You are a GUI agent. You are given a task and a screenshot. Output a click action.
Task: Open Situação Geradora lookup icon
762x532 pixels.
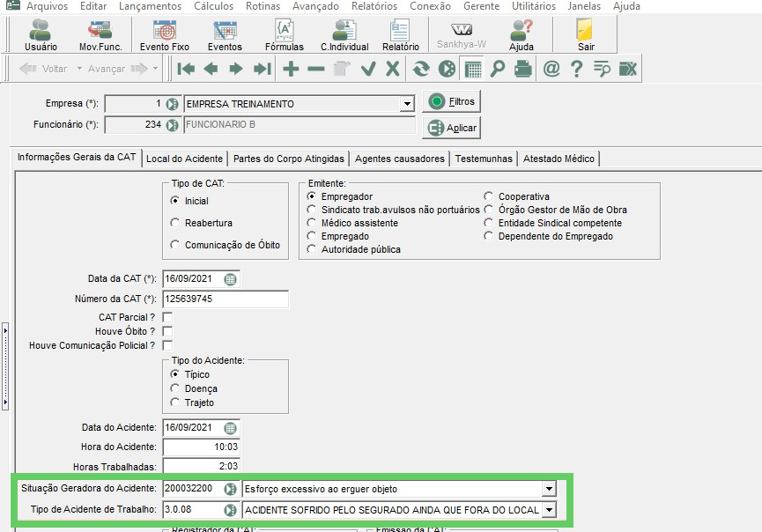[x=230, y=489]
